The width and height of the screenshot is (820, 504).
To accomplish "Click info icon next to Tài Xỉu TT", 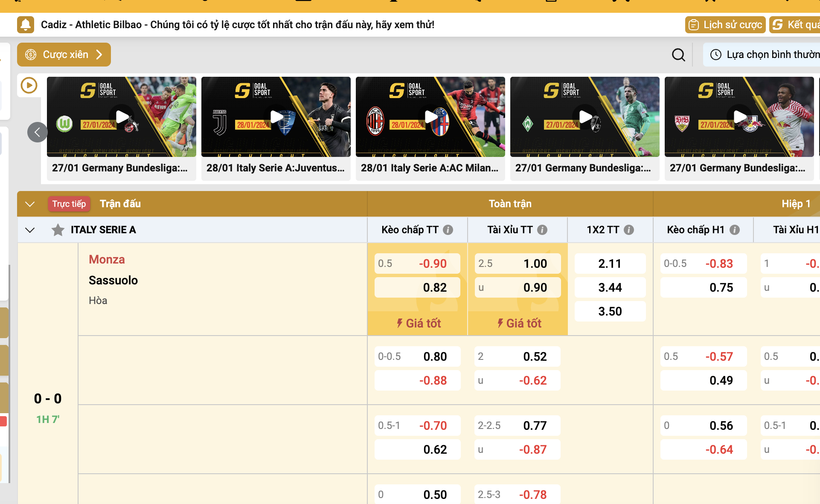I will 542,230.
